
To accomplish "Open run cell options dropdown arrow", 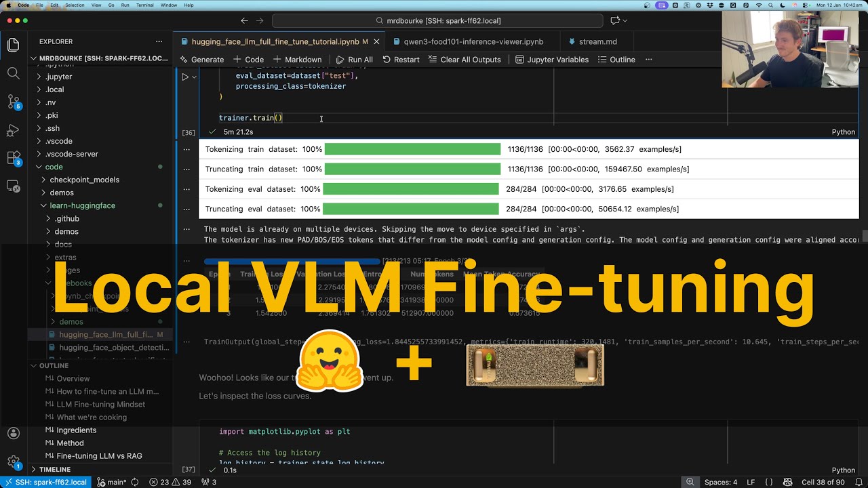I will click(195, 77).
